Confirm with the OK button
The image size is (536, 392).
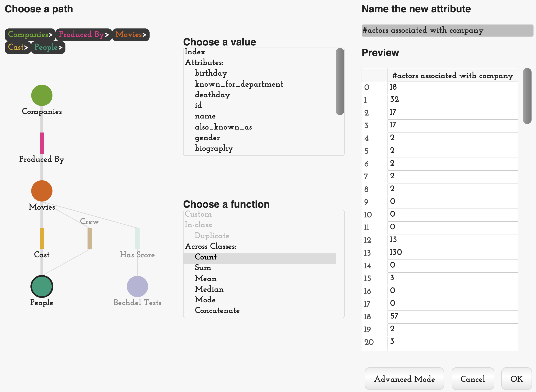(x=516, y=379)
